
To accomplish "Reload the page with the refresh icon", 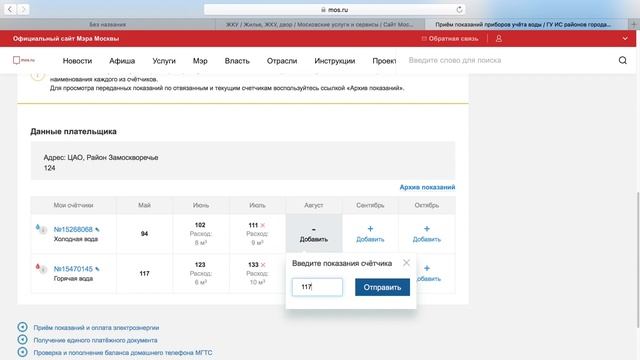I will [459, 9].
